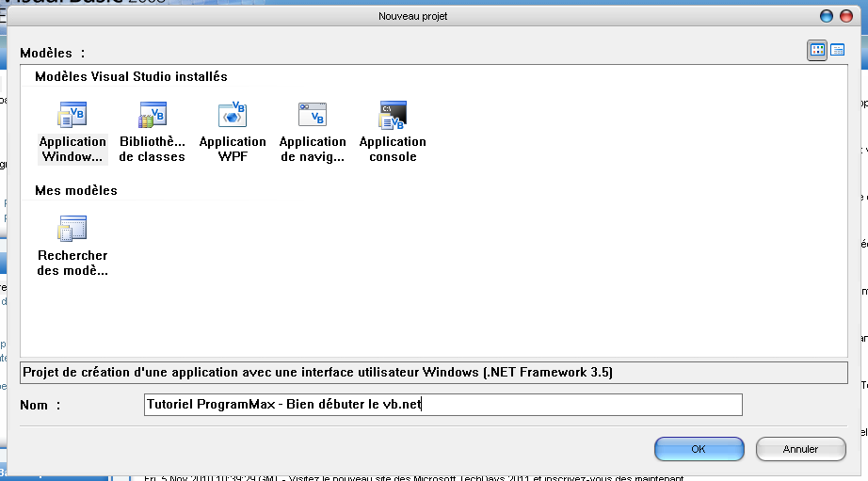Select the Application console template

coord(393,132)
